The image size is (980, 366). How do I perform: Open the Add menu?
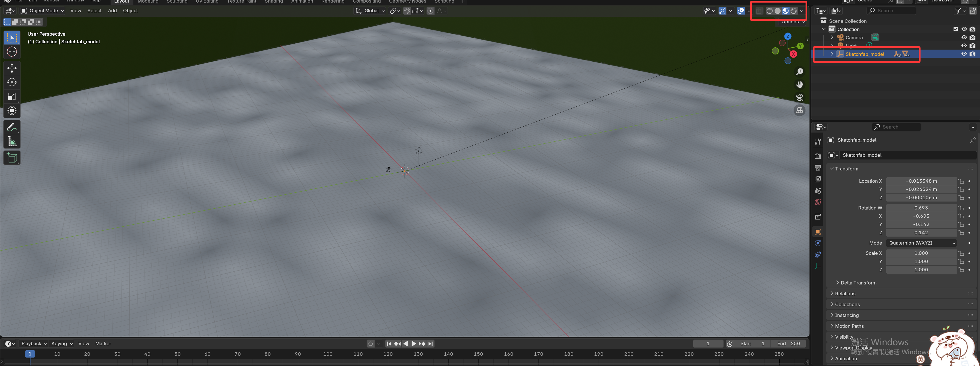click(x=112, y=11)
